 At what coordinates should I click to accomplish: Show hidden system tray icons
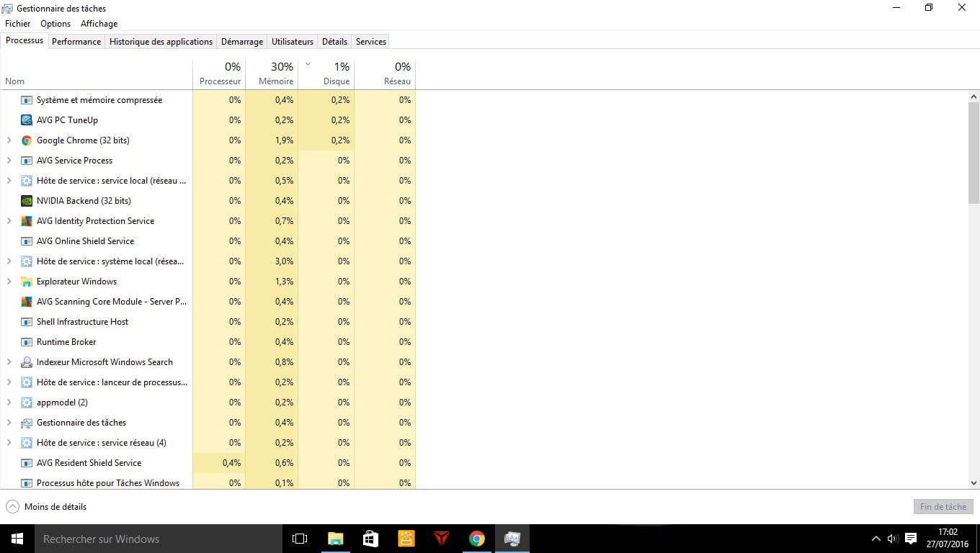pyautogui.click(x=876, y=539)
